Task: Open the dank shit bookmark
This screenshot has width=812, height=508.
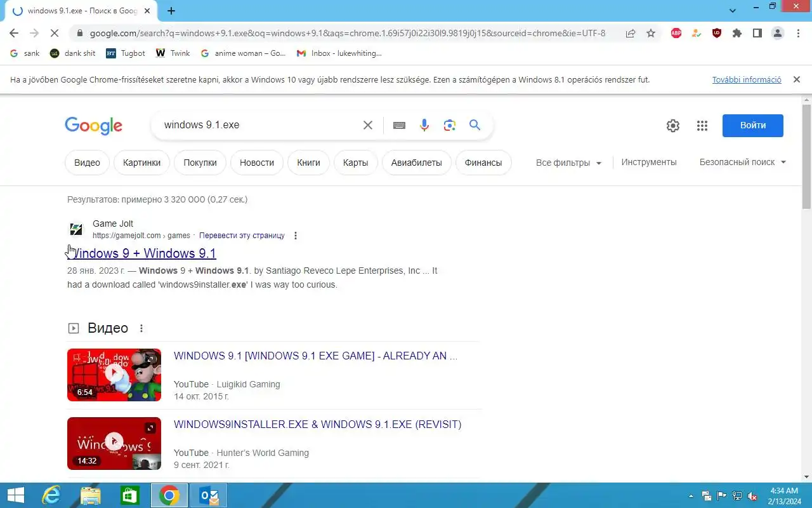Action: [x=73, y=53]
